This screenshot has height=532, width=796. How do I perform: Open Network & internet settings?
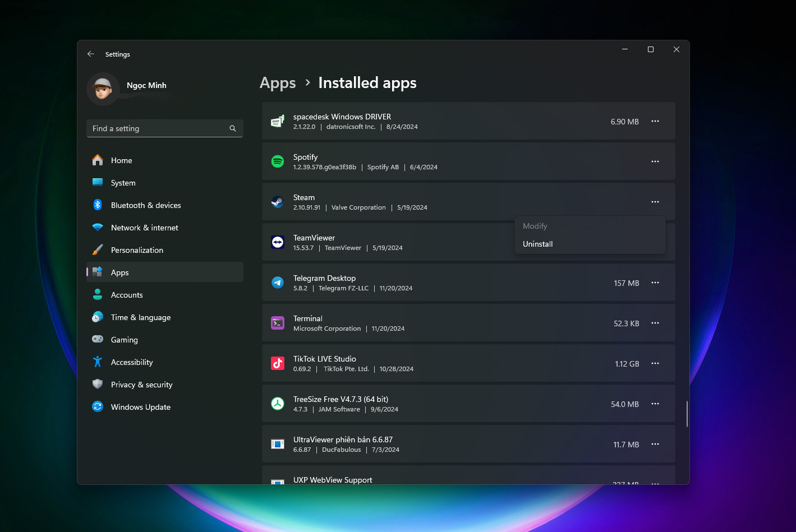click(165, 228)
